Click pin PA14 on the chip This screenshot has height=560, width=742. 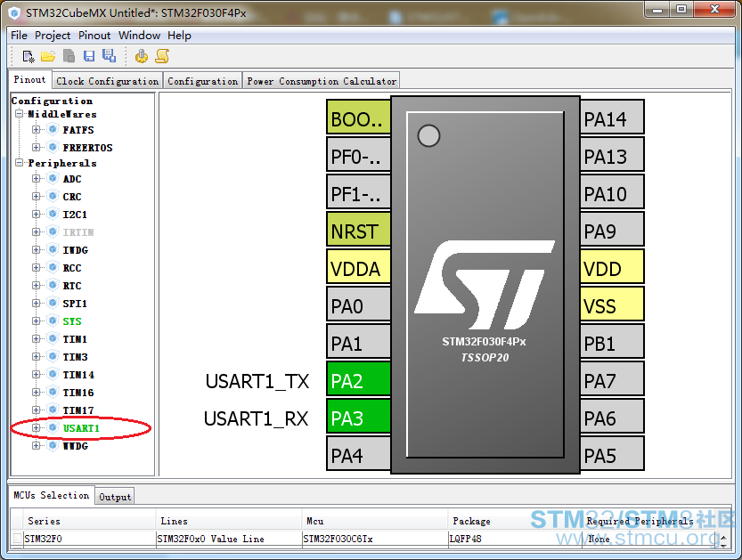pos(612,118)
